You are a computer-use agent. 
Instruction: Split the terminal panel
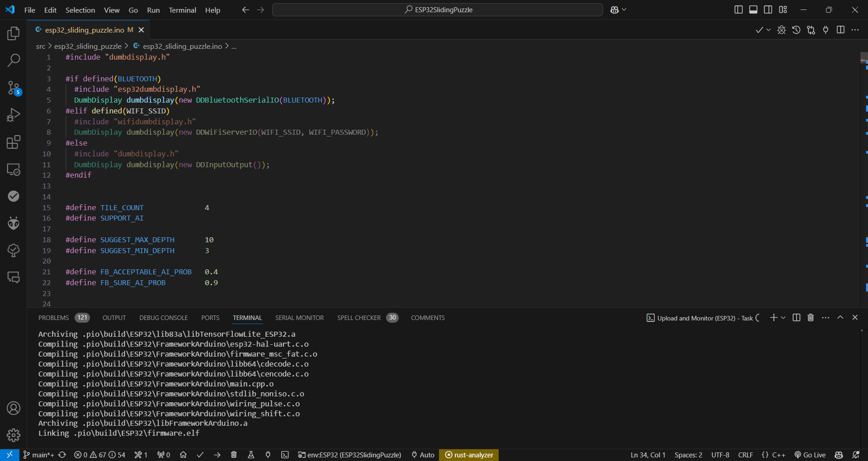[x=797, y=318]
